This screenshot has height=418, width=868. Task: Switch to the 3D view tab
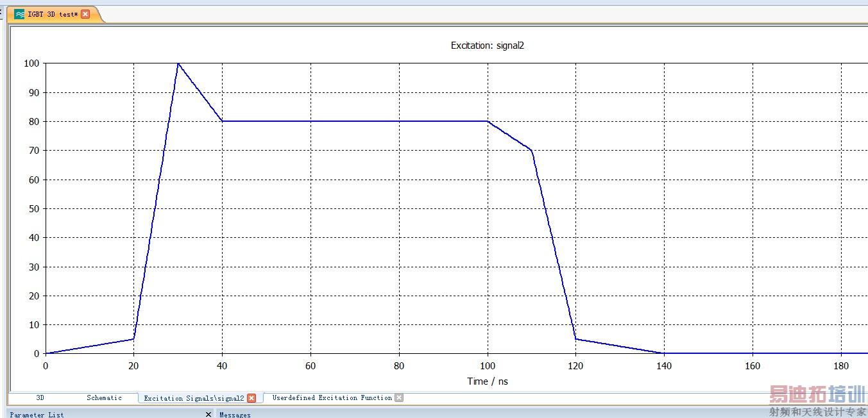[x=40, y=398]
